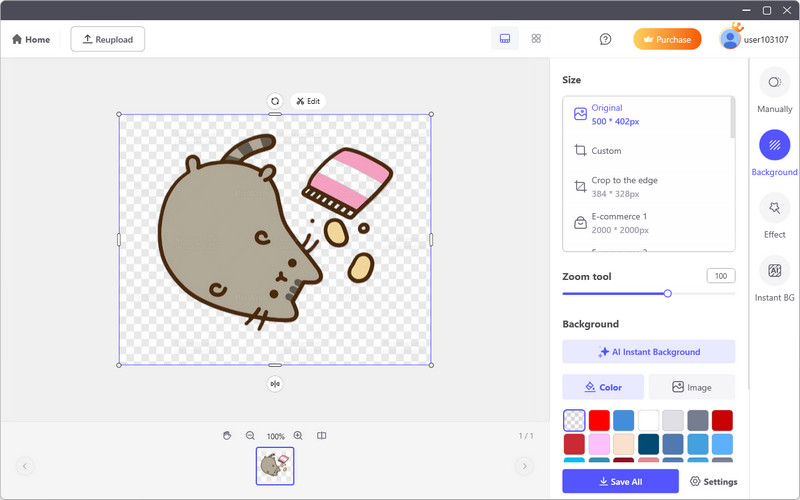Click the Purchase button
Screen dimensions: 800x500
[667, 39]
